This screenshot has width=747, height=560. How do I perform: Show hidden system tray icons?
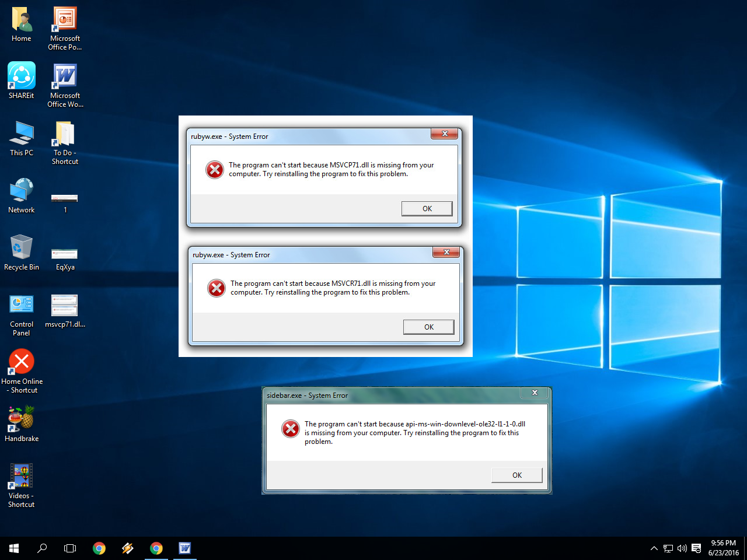(x=654, y=548)
